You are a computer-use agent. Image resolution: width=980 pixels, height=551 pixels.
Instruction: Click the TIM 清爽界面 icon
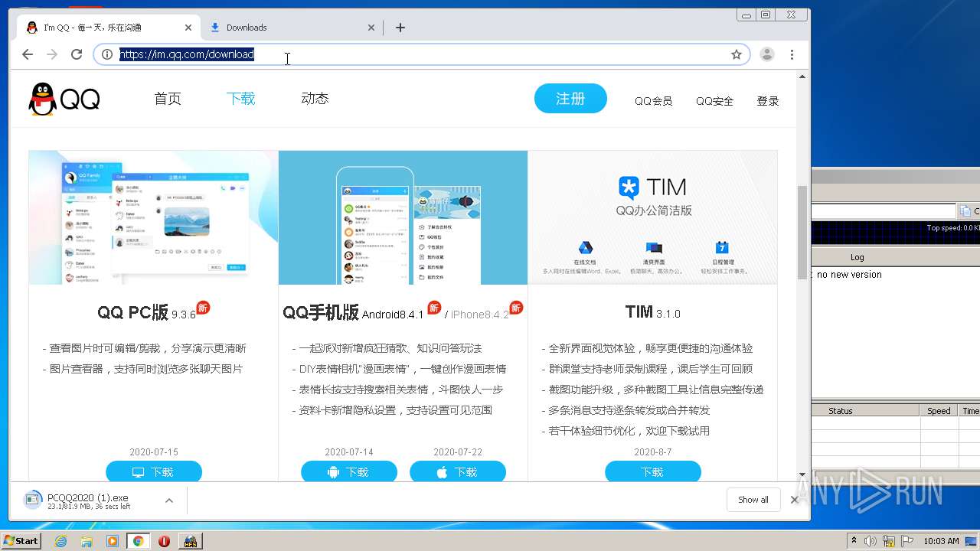654,247
